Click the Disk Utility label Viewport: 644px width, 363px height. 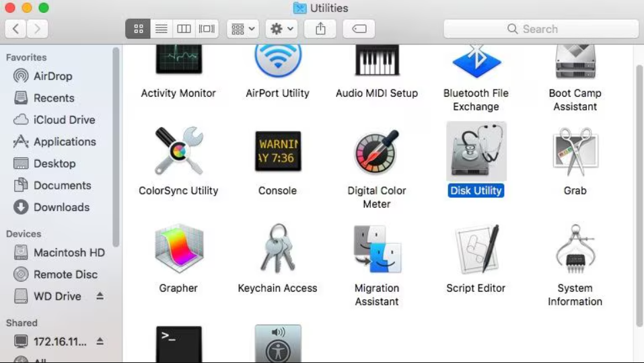tap(476, 190)
